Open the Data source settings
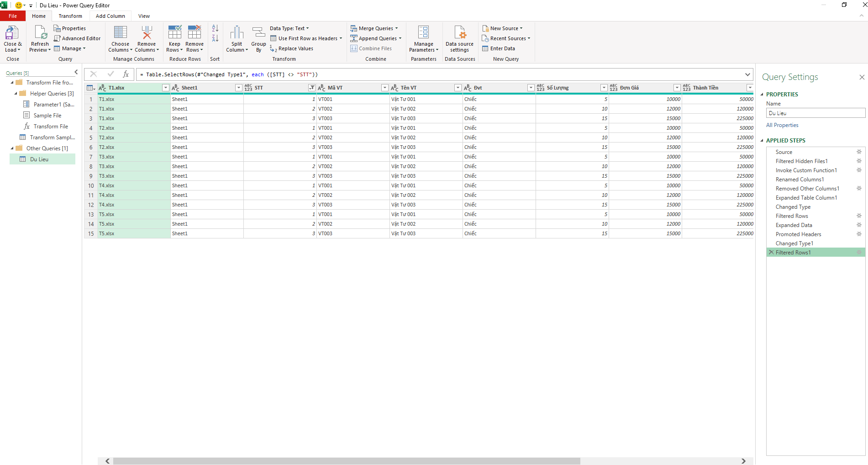Image resolution: width=868 pixels, height=465 pixels. [459, 34]
